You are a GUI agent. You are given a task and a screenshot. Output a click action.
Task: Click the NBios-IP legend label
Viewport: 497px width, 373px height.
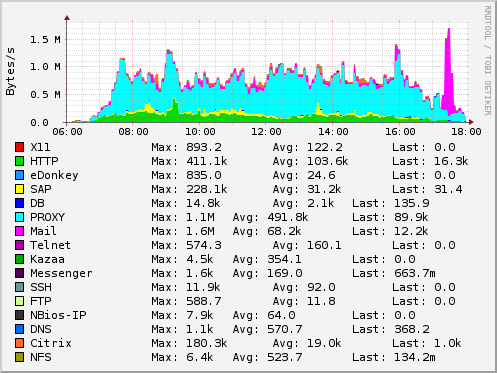click(58, 315)
